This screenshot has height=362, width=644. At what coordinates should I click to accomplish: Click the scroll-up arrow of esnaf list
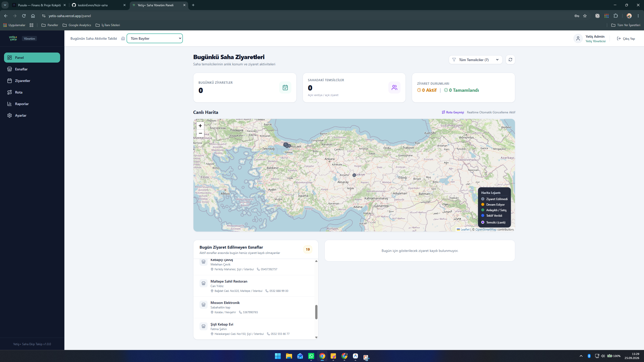316,261
